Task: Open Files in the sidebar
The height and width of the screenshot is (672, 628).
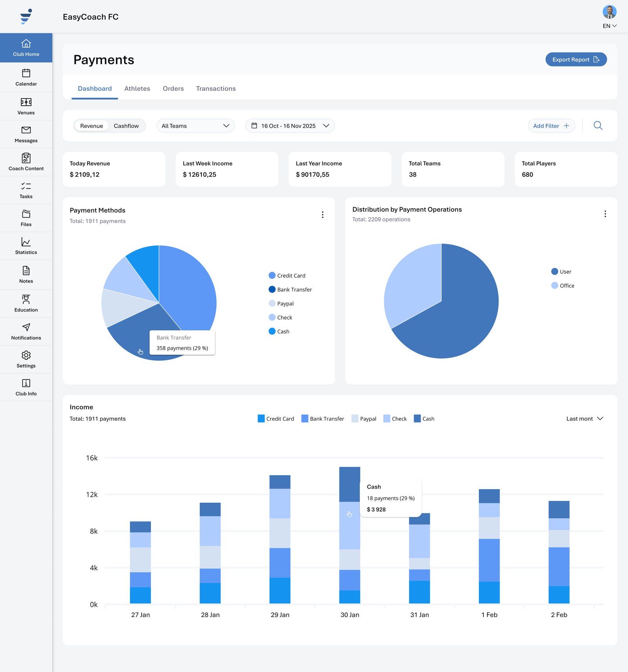Action: click(26, 218)
